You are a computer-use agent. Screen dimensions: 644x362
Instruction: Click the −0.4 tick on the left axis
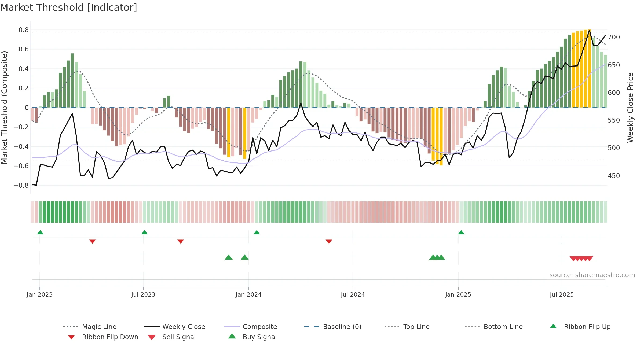pos(21,147)
